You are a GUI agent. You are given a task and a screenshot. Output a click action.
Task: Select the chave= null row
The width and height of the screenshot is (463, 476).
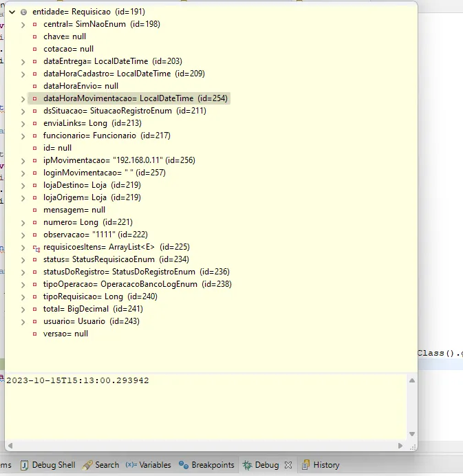pos(65,36)
